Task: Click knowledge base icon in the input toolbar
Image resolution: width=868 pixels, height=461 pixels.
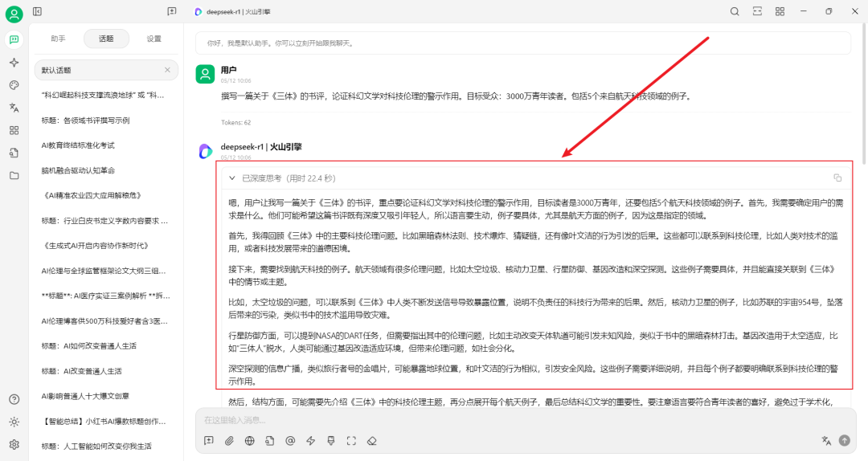Action: pyautogui.click(x=269, y=441)
